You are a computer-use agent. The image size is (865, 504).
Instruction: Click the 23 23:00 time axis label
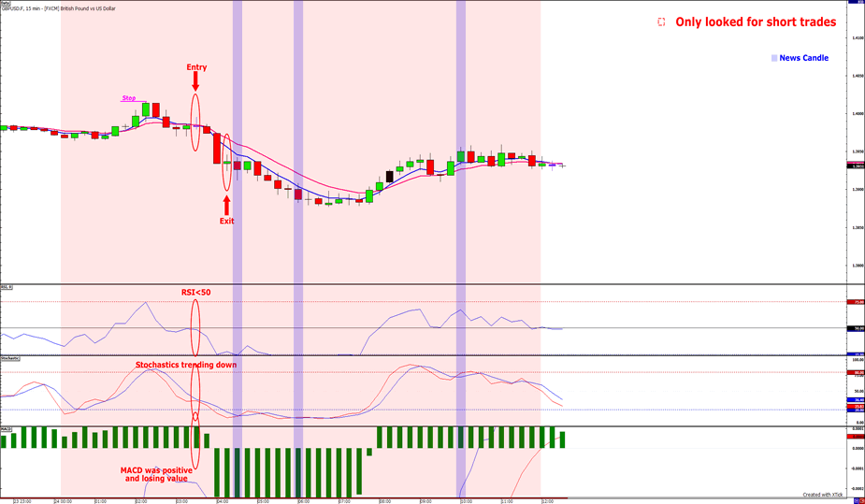22,502
